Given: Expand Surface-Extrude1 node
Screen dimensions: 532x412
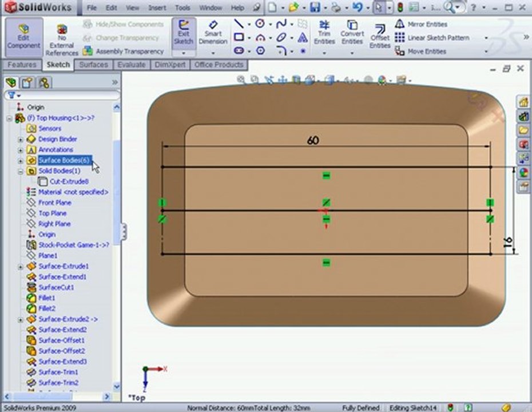Looking at the screenshot, I should point(21,267).
